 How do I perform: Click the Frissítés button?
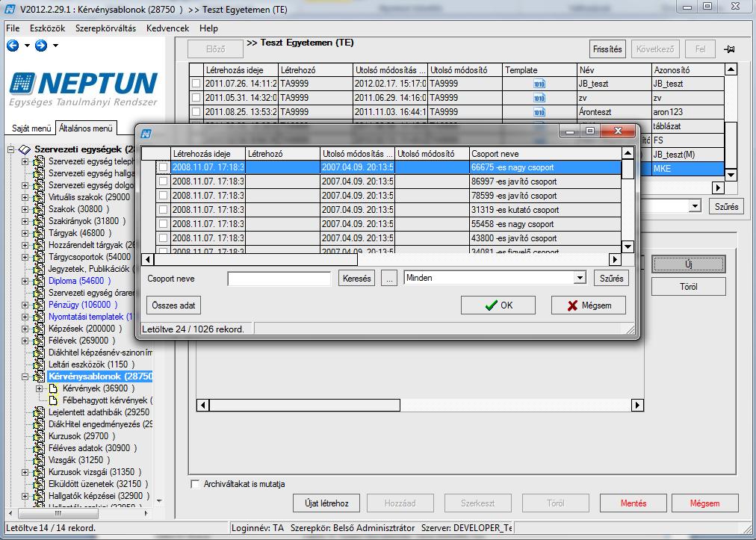(607, 49)
